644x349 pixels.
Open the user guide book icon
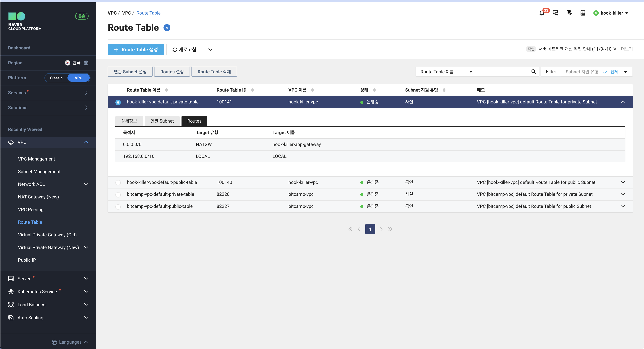583,13
